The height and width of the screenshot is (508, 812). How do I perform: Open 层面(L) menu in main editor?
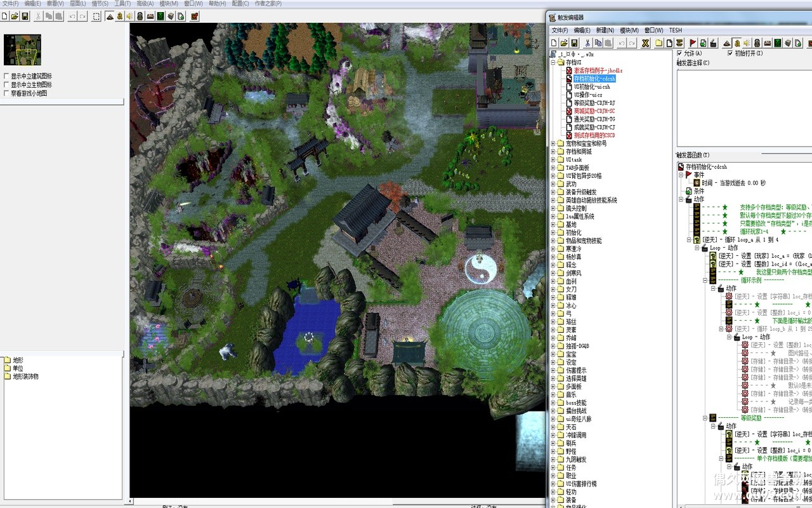tap(77, 3)
